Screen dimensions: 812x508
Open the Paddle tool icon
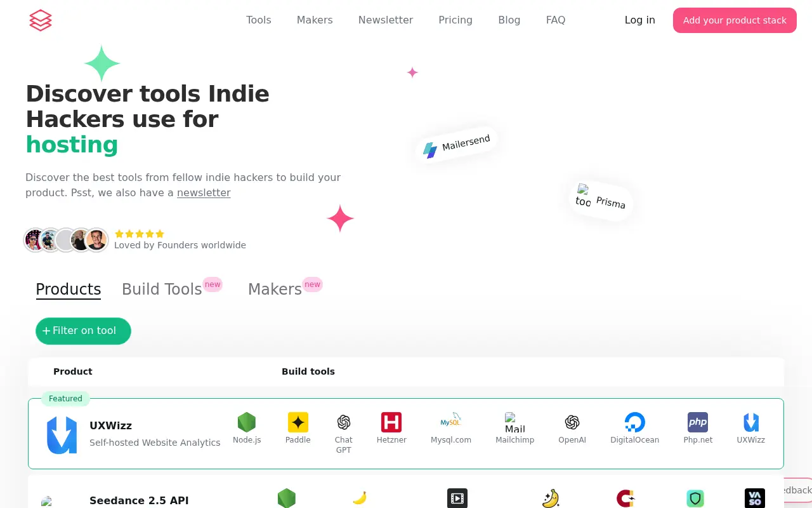(x=298, y=422)
